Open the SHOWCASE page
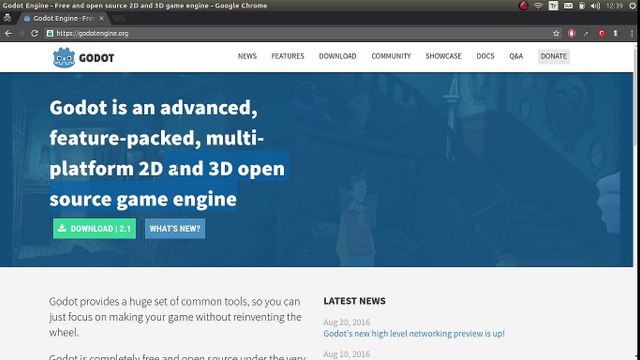The width and height of the screenshot is (640, 360). (443, 56)
